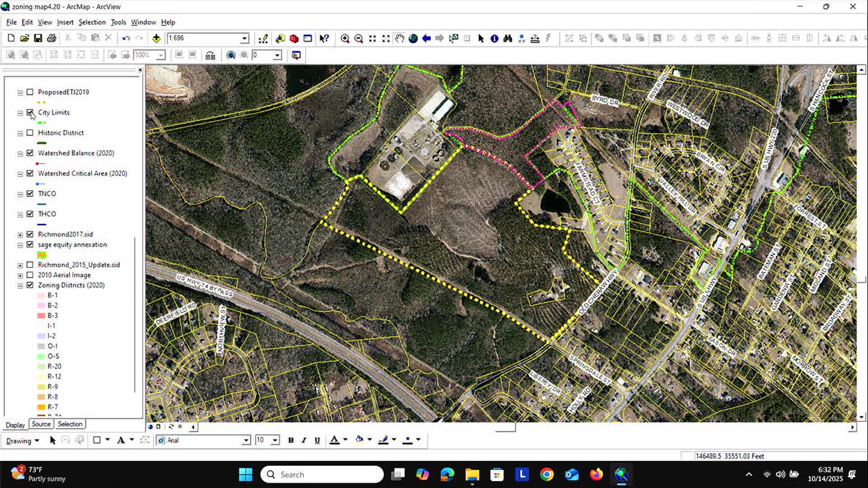868x488 pixels.
Task: Click the B-3 zoning color swatch
Action: 41,315
